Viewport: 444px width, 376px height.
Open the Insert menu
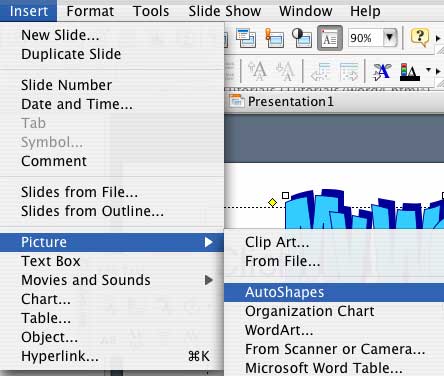pyautogui.click(x=29, y=11)
